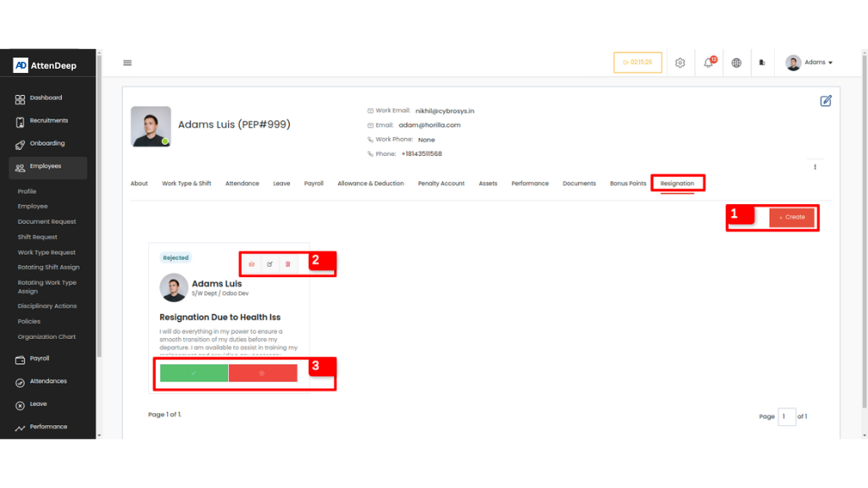Click the globe language icon
The image size is (868, 488).
(736, 63)
